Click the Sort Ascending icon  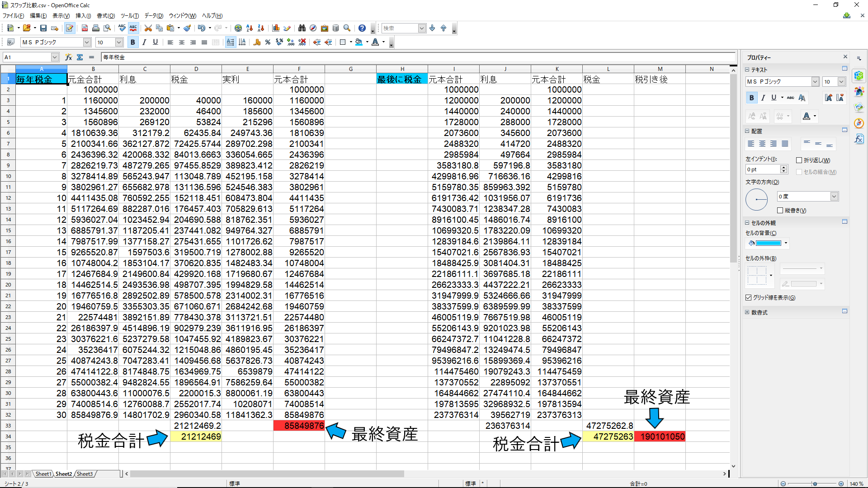[x=250, y=28]
